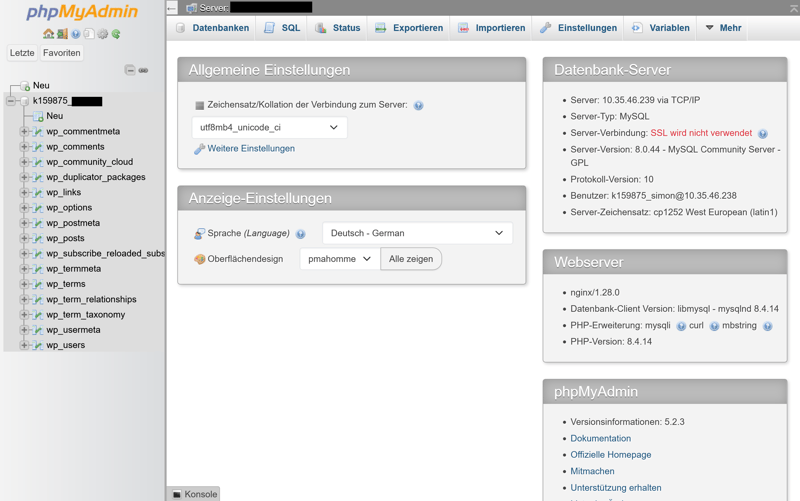This screenshot has height=501, width=800.
Task: Expand the wp_comments table node
Action: point(24,147)
